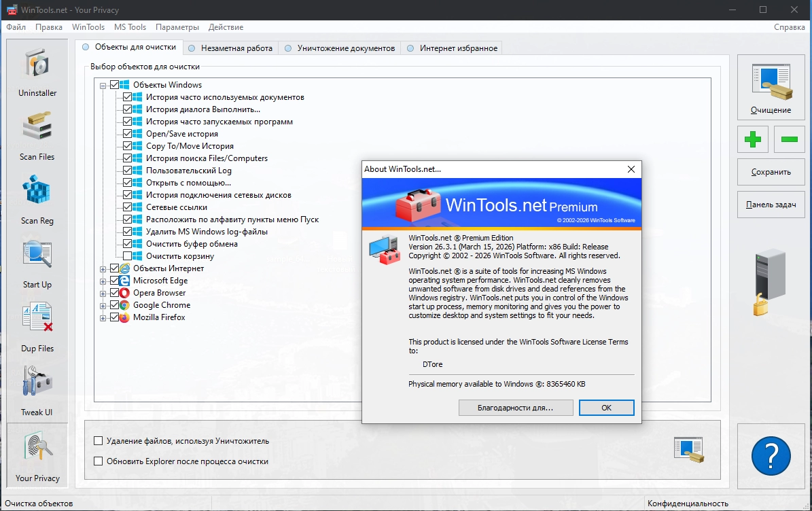
Task: Select the Your Privacy tool
Action: coord(37,455)
